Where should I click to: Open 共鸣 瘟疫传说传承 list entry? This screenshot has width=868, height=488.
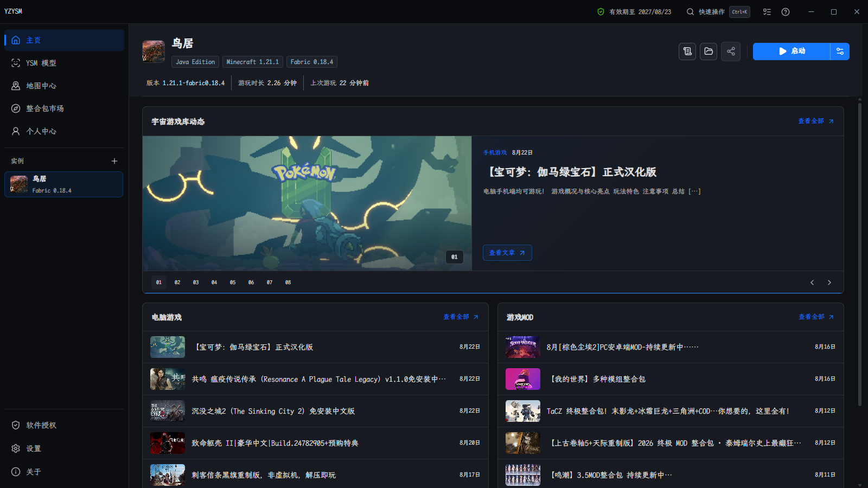coord(315,379)
